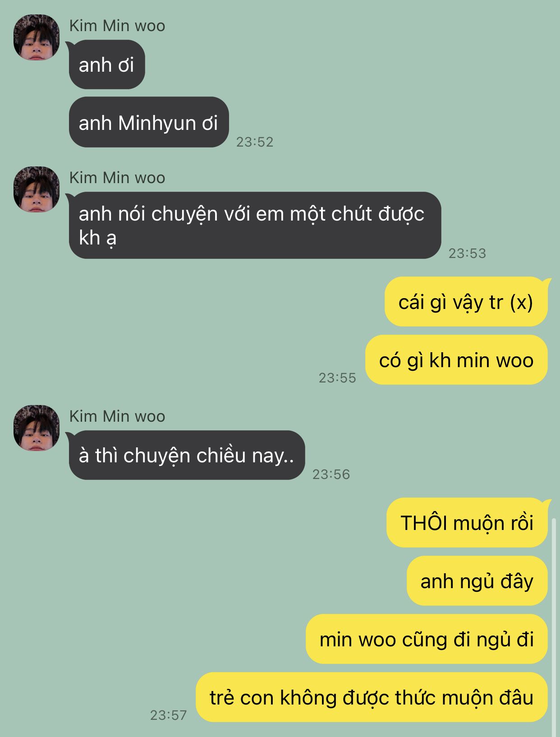
Task: Click the Kim Min woo name above "anh ơi"
Action: coord(117,26)
